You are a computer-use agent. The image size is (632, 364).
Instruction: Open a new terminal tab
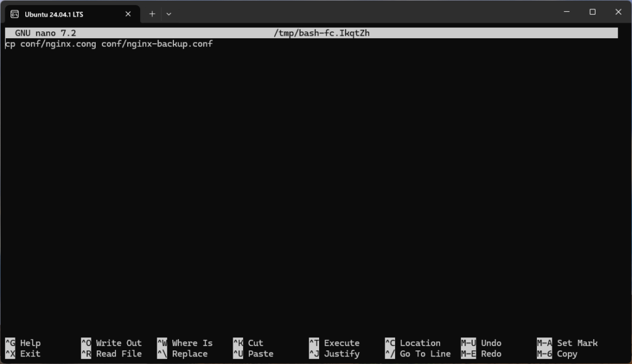pos(152,14)
